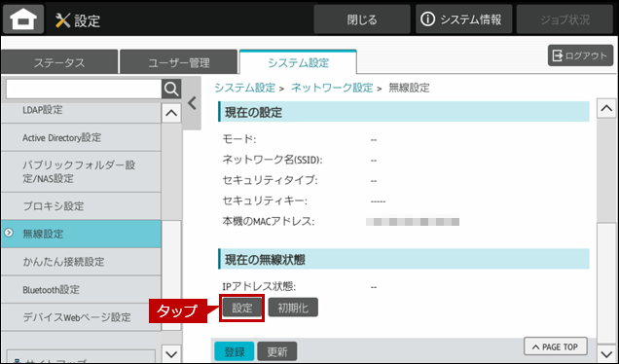Click the 現在の無線状態 heading
619x364 pixels.
click(265, 260)
